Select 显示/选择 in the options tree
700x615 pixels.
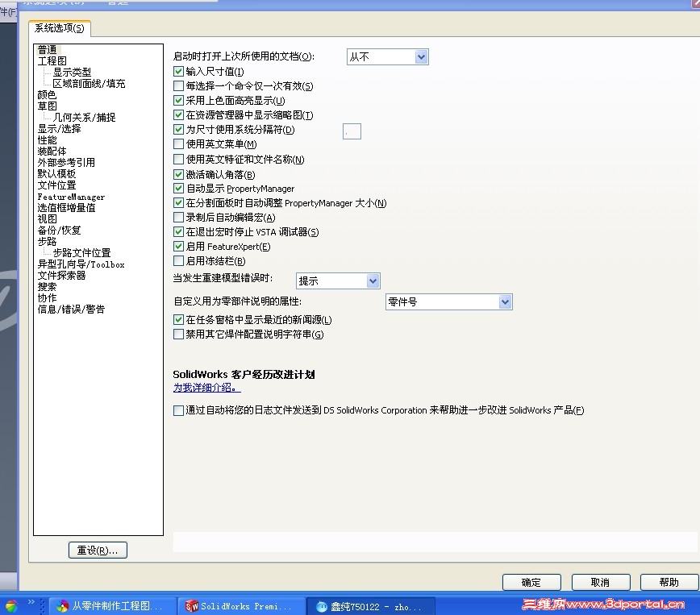60,128
